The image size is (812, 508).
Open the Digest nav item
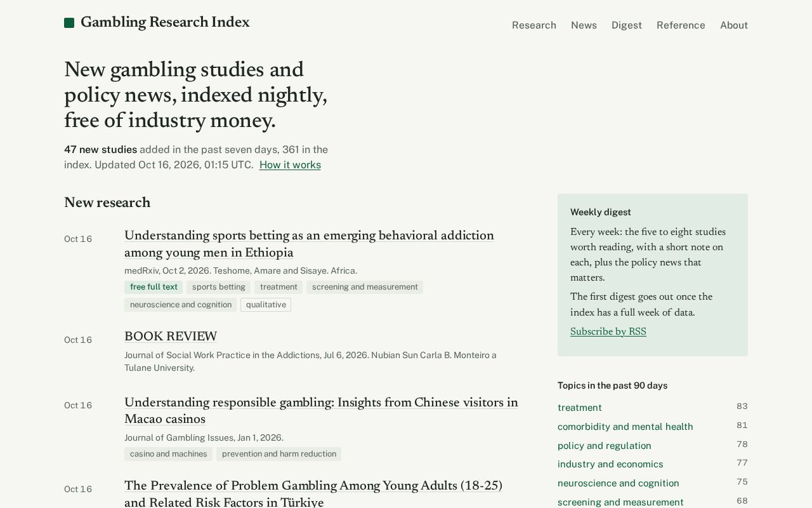(x=627, y=25)
